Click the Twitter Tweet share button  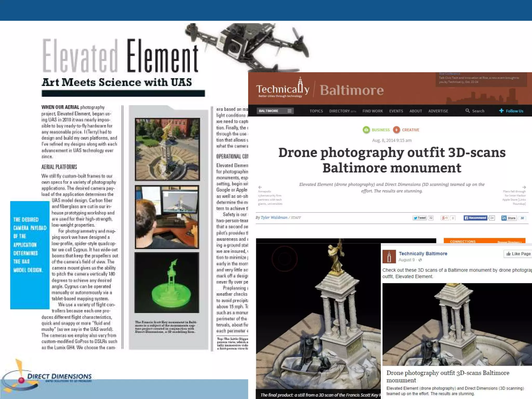420,218
